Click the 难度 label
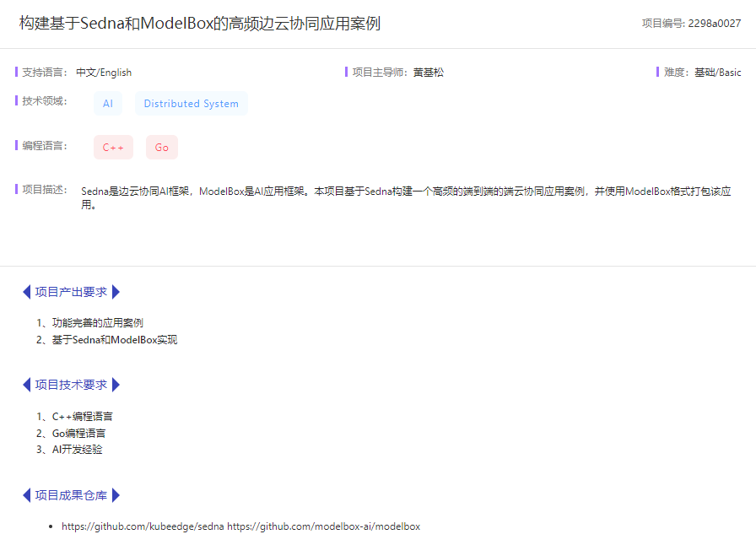This screenshot has width=756, height=545. [677, 73]
